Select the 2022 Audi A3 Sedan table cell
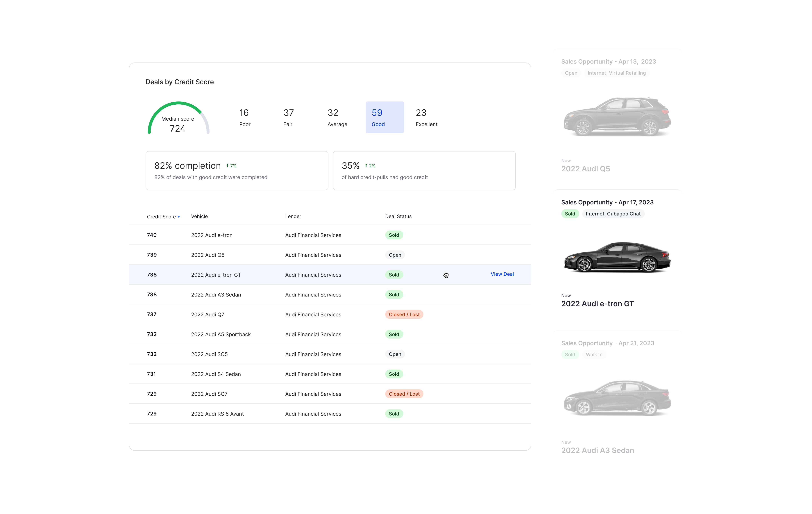The image size is (812, 514). 216,295
